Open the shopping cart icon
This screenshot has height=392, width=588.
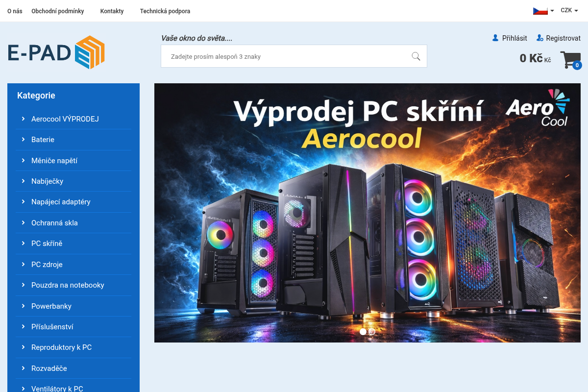point(570,60)
